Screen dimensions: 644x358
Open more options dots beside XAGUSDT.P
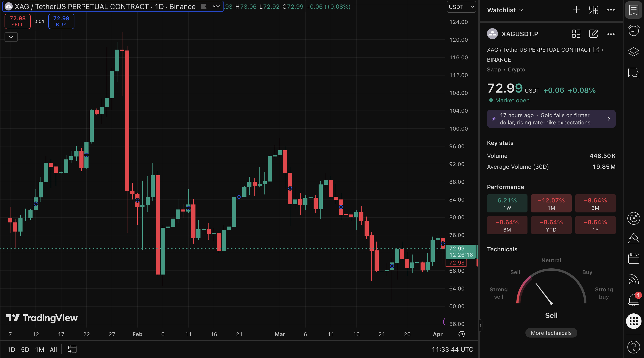611,34
